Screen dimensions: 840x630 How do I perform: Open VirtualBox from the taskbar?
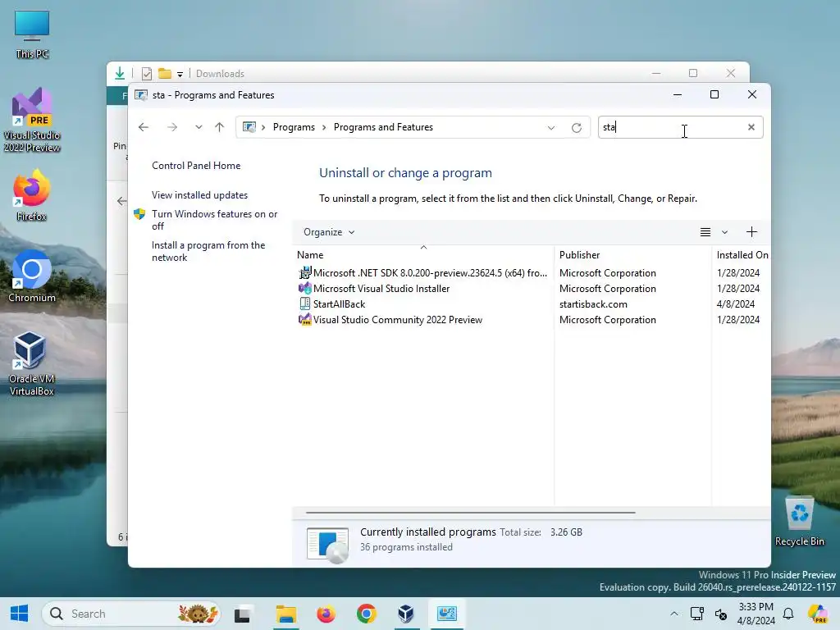406,614
